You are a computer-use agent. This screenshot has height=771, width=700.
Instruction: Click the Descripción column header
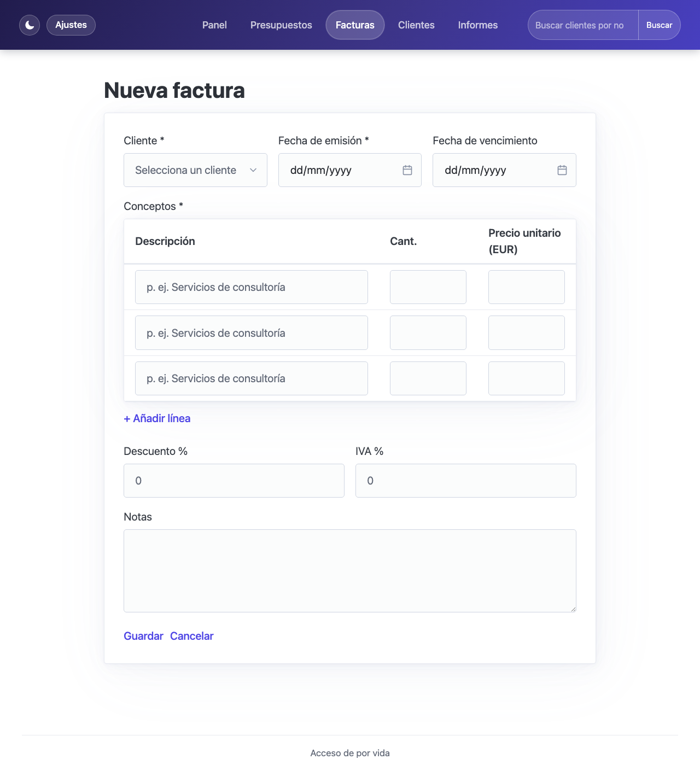pyautogui.click(x=165, y=241)
